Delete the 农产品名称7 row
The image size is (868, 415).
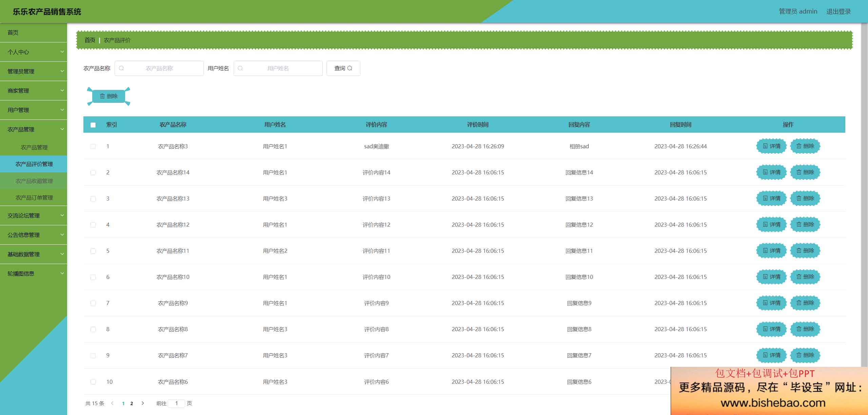click(805, 355)
